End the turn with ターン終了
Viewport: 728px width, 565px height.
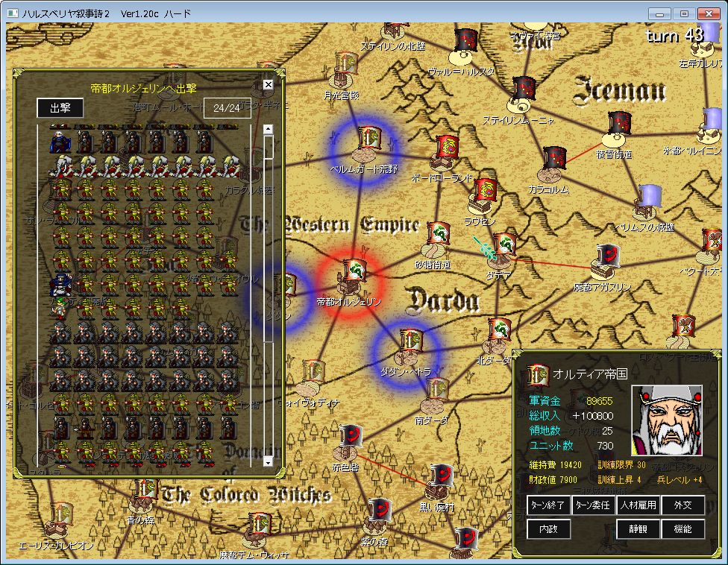click(547, 505)
